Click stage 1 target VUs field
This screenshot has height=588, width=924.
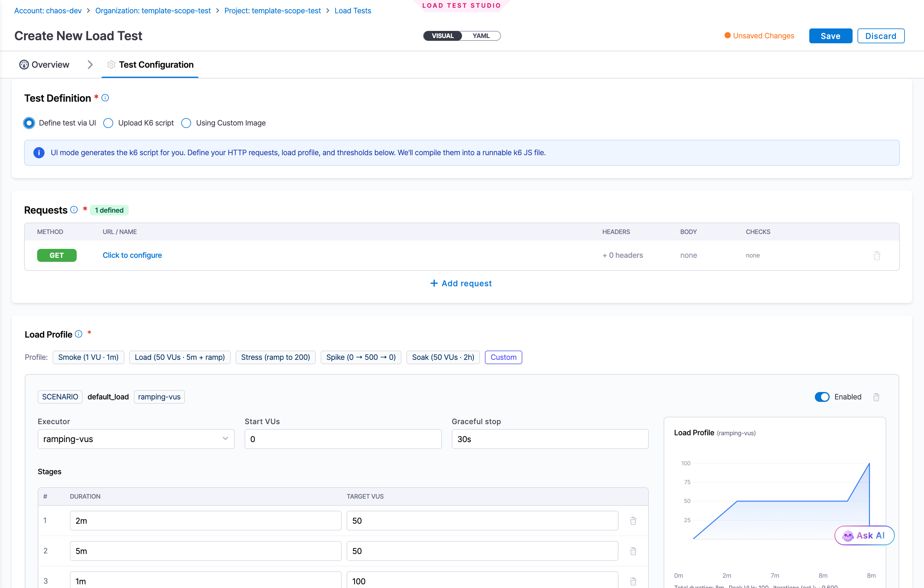pyautogui.click(x=482, y=521)
